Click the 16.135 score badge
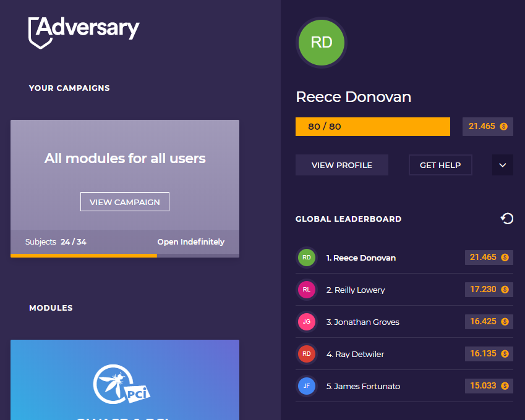The width and height of the screenshot is (525, 420). [x=489, y=354]
